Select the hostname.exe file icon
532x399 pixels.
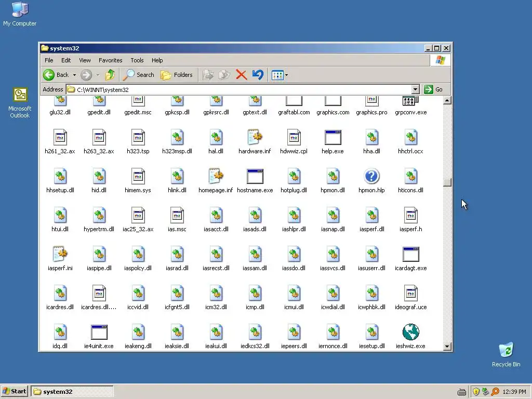255,177
